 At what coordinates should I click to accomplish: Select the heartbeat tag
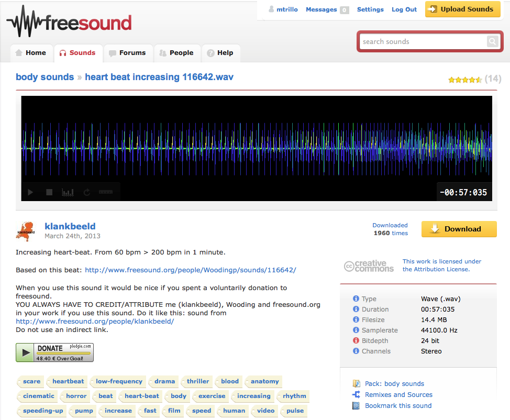[x=66, y=381]
